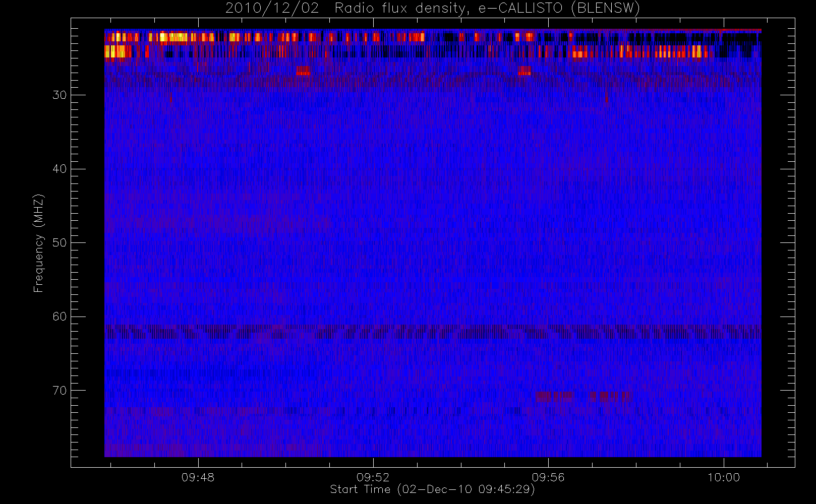This screenshot has width=816, height=504.
Task: Click the '09:48' time tick label
Action: click(x=198, y=477)
